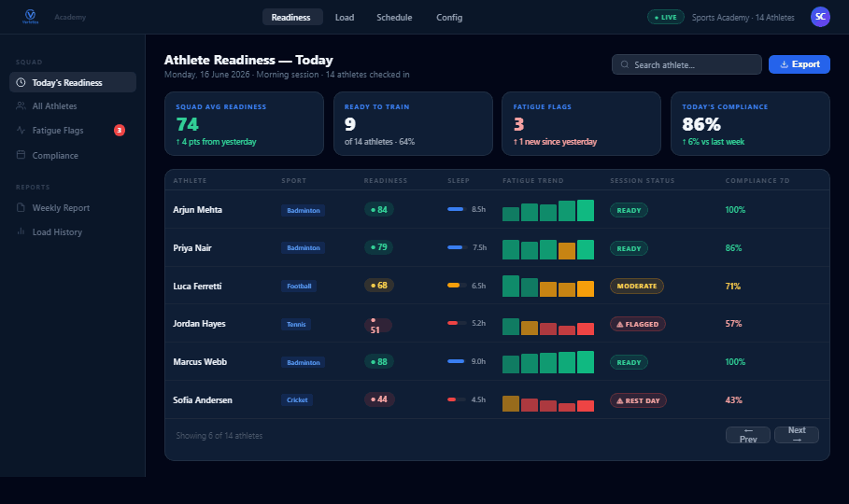
Task: Click the Today's Compliance card
Action: point(750,123)
